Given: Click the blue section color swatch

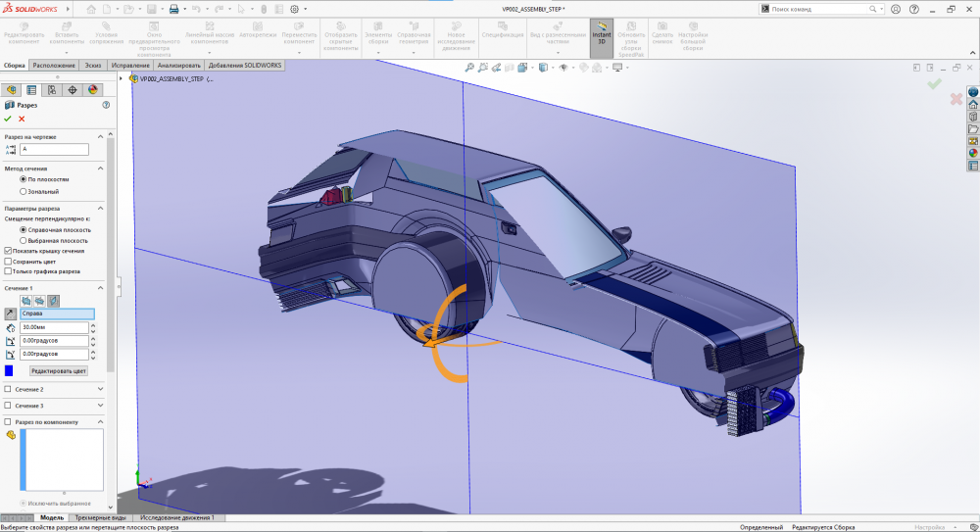Looking at the screenshot, I should pyautogui.click(x=9, y=370).
